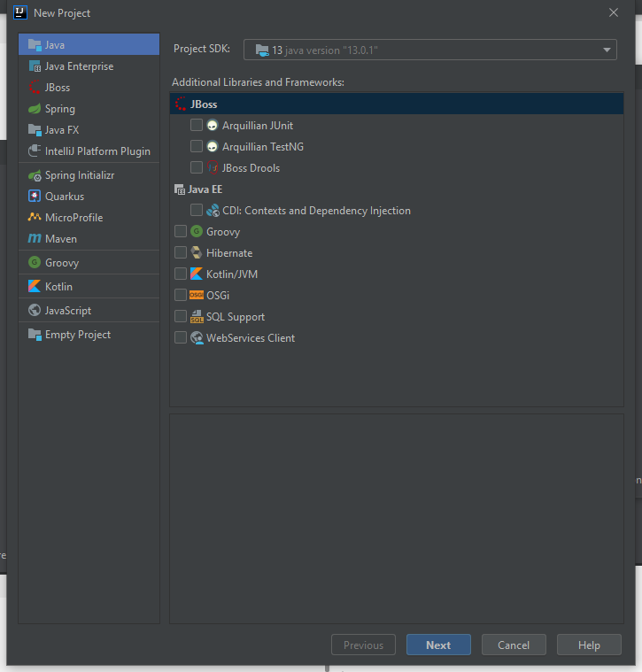
Task: Pick the MicroProfile icon
Action: click(35, 218)
